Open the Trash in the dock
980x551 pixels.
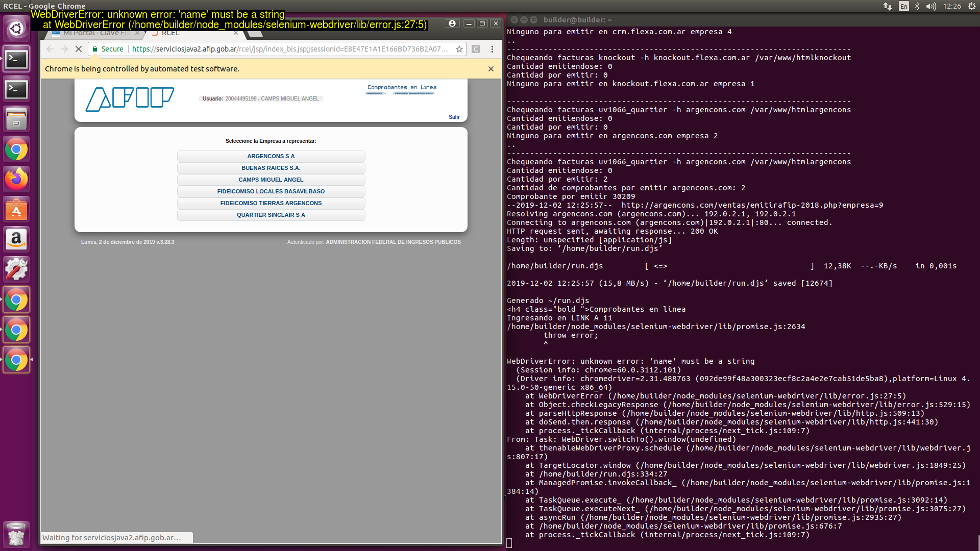[x=16, y=534]
